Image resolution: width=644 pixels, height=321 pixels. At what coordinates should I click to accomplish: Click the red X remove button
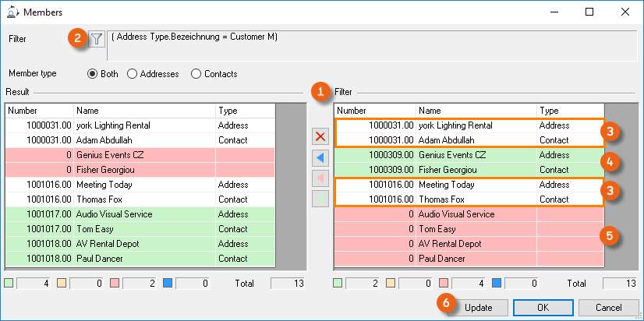(x=320, y=136)
